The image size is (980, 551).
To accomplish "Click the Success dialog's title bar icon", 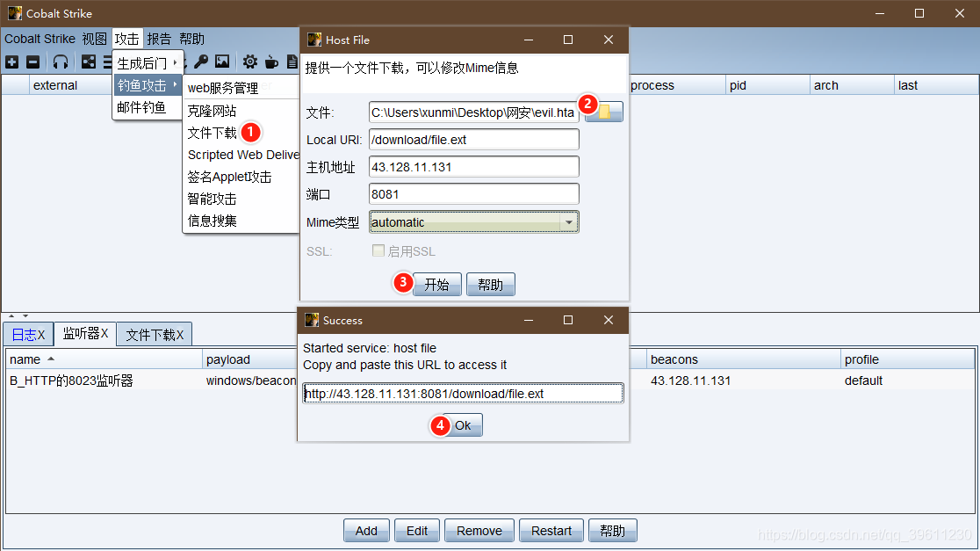I will point(312,320).
